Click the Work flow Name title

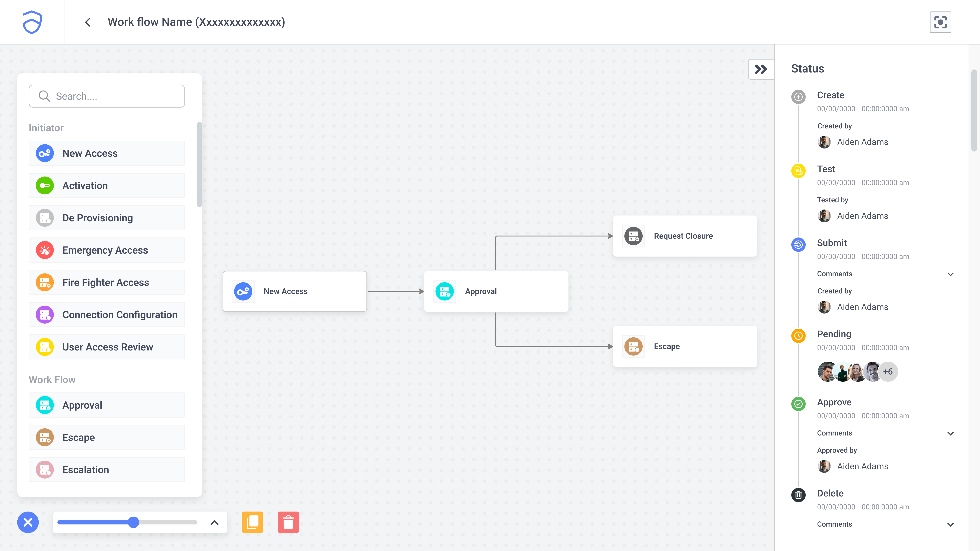[x=196, y=22]
